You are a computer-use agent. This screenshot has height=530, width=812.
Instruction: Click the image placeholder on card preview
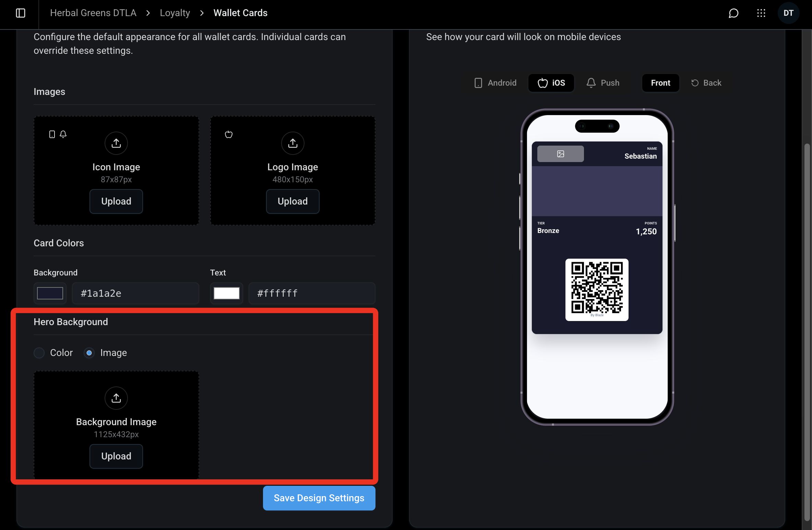click(560, 154)
